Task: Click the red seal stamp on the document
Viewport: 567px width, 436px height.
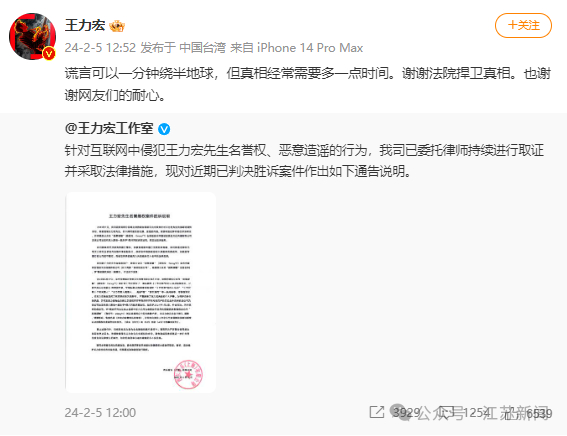Action: (188, 374)
